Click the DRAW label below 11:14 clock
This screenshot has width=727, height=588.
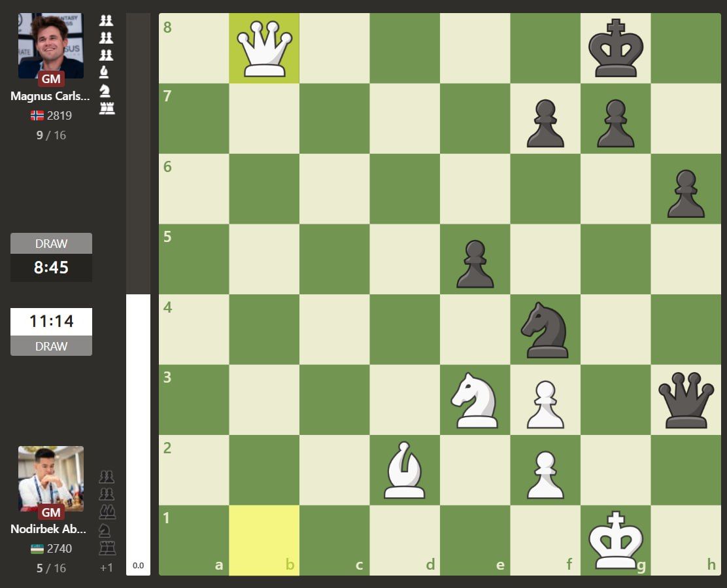pos(51,346)
